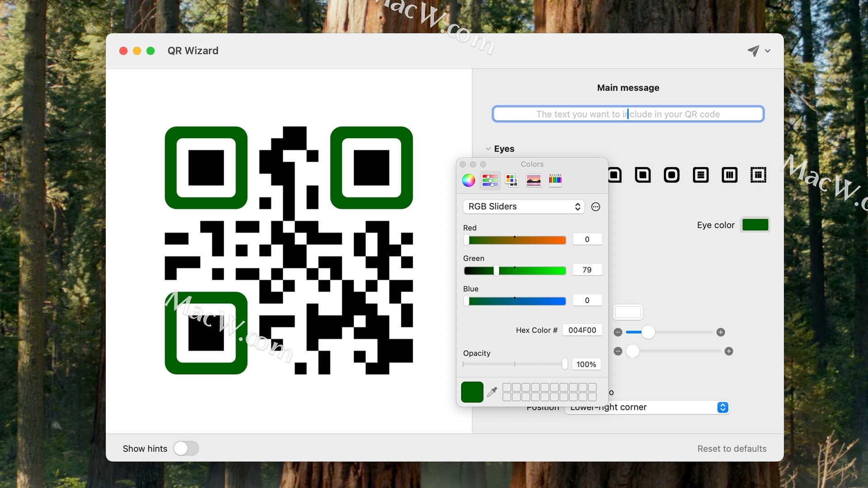
Task: Pick a color with the eyedropper tool
Action: coord(492,392)
